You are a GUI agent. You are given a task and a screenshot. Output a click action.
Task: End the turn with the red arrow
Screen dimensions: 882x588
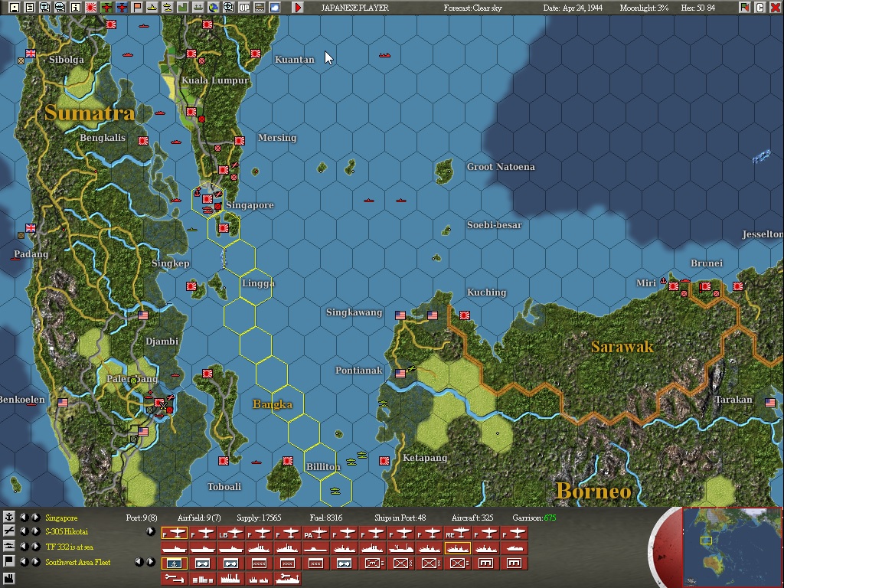click(x=298, y=8)
